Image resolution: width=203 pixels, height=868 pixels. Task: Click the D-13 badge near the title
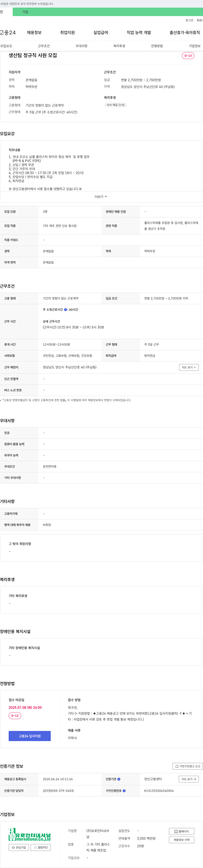tap(188, 56)
